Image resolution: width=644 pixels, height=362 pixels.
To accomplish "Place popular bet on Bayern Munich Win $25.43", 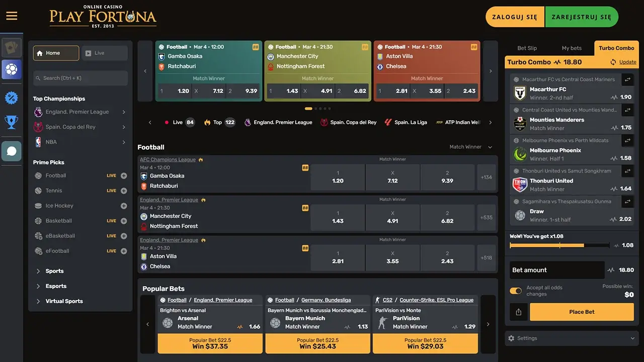I will pyautogui.click(x=318, y=343).
